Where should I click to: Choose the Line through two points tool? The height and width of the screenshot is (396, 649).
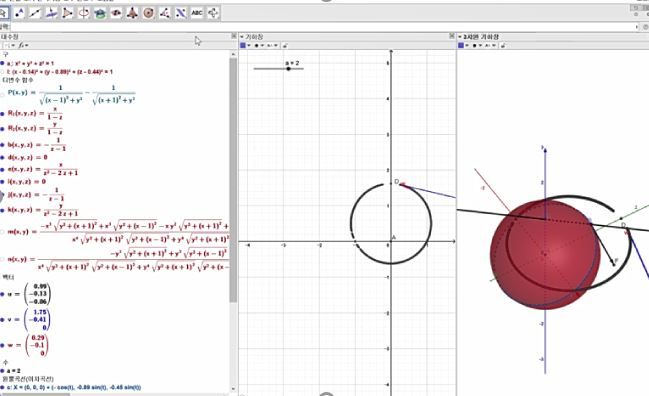[x=35, y=13]
